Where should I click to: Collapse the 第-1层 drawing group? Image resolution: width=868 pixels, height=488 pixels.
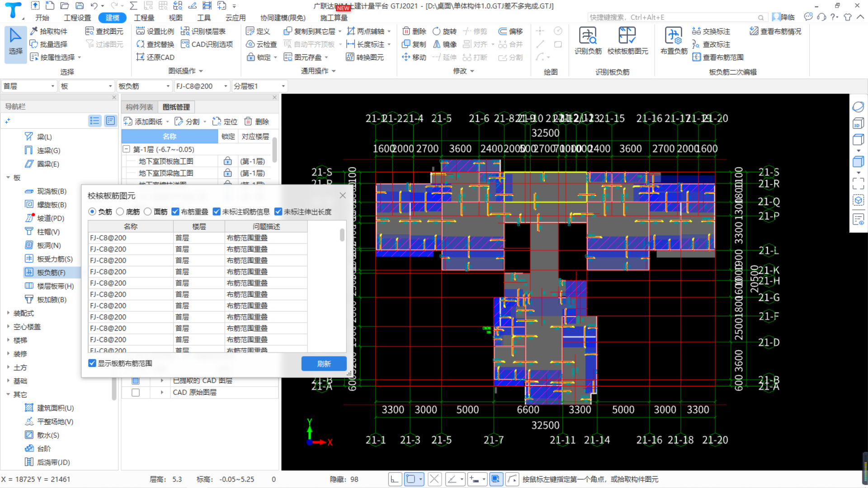pyautogui.click(x=127, y=149)
